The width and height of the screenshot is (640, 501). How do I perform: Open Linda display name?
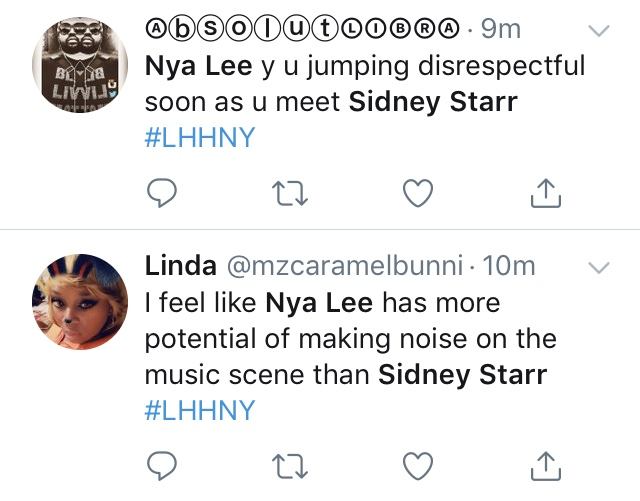[180, 266]
